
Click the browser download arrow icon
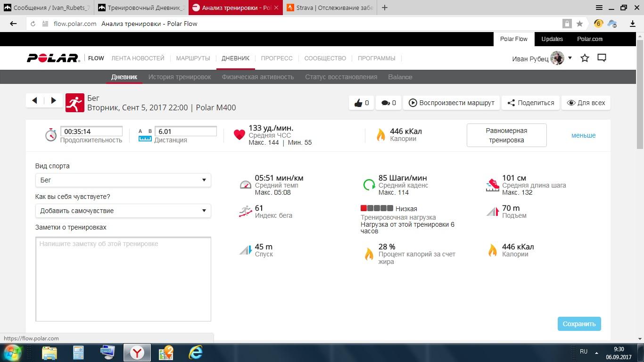pyautogui.click(x=632, y=24)
